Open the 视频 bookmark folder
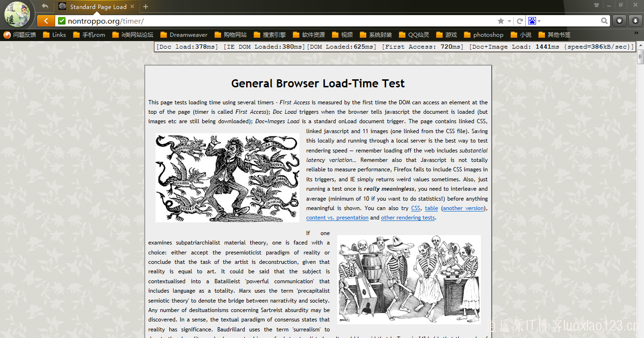This screenshot has height=338, width=644. click(x=342, y=34)
